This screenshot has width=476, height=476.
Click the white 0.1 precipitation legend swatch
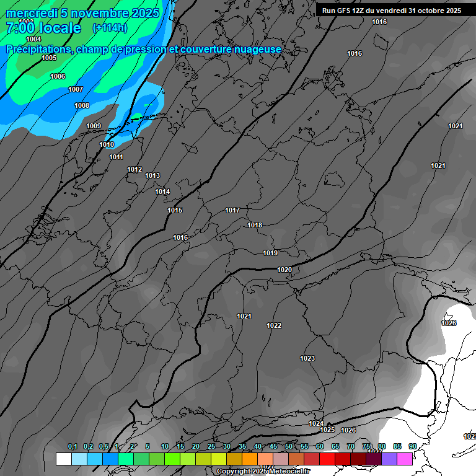pyautogui.click(x=63, y=459)
